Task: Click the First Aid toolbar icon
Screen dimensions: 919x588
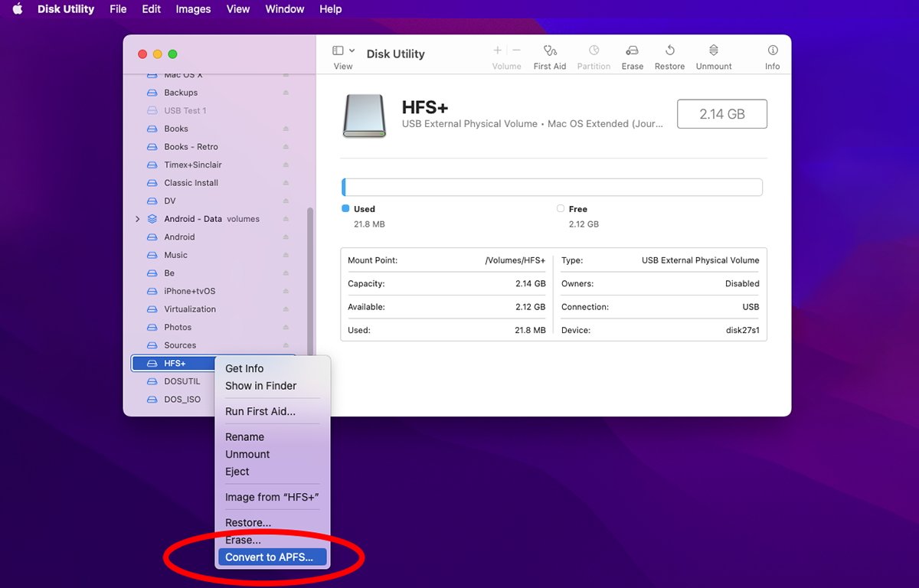Action: click(x=549, y=51)
